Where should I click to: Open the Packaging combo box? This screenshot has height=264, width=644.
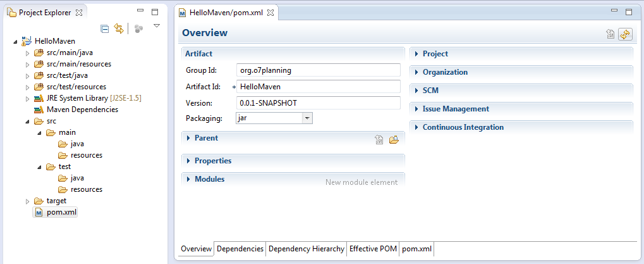(x=308, y=118)
